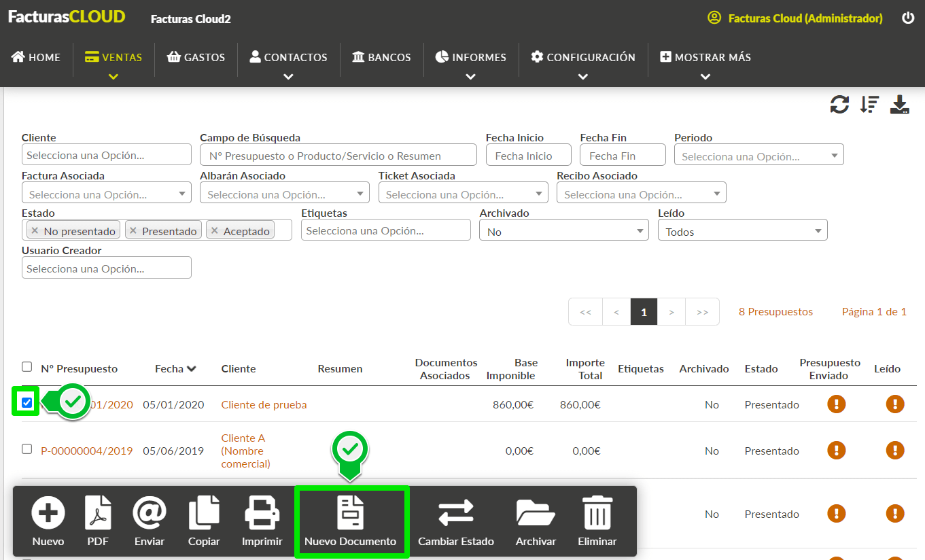Click the Fecha Fin input
This screenshot has width=925, height=560.
click(x=623, y=155)
